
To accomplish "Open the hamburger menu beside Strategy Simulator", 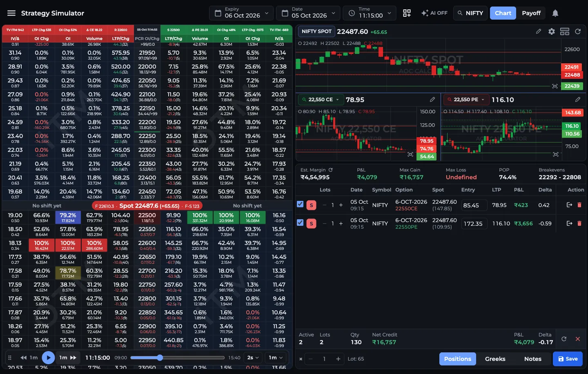I will click(x=11, y=13).
